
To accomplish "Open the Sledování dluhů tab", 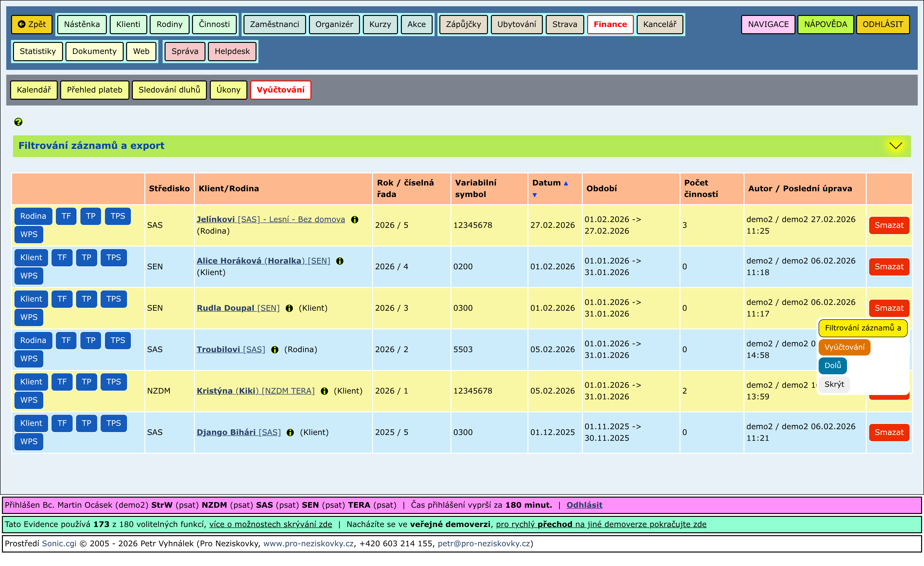I will 169,90.
